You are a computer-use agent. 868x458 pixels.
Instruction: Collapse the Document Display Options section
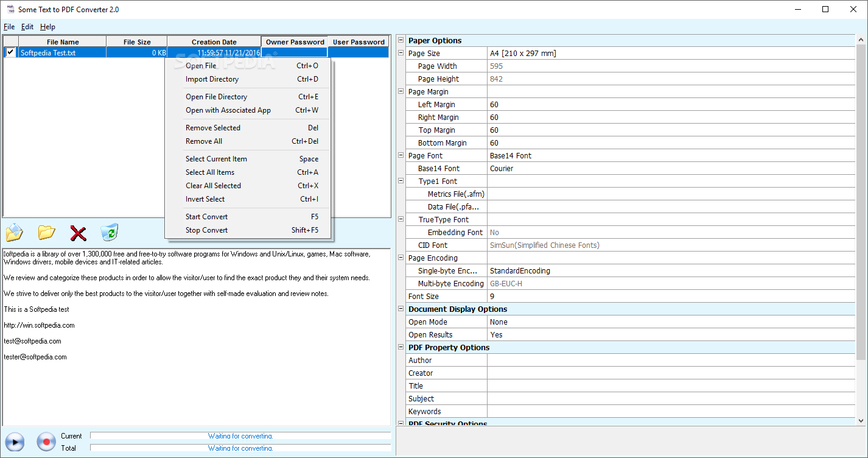(401, 309)
